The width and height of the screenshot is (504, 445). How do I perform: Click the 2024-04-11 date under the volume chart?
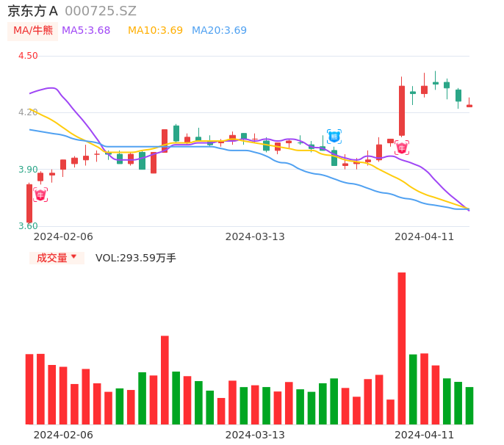click(424, 435)
